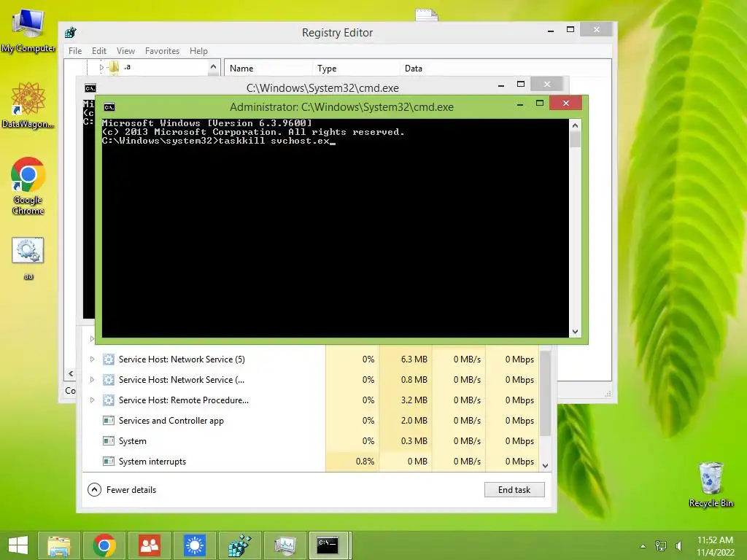Open File Explorer from taskbar
This screenshot has width=747, height=560.
(x=59, y=545)
